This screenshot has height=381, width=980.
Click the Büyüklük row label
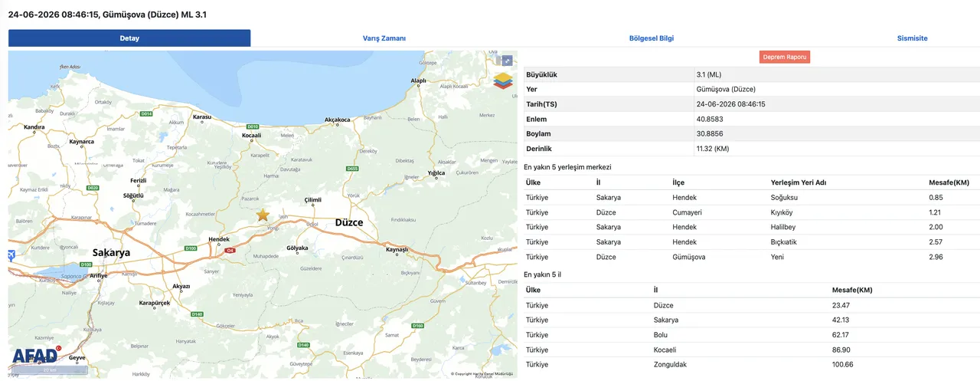541,74
